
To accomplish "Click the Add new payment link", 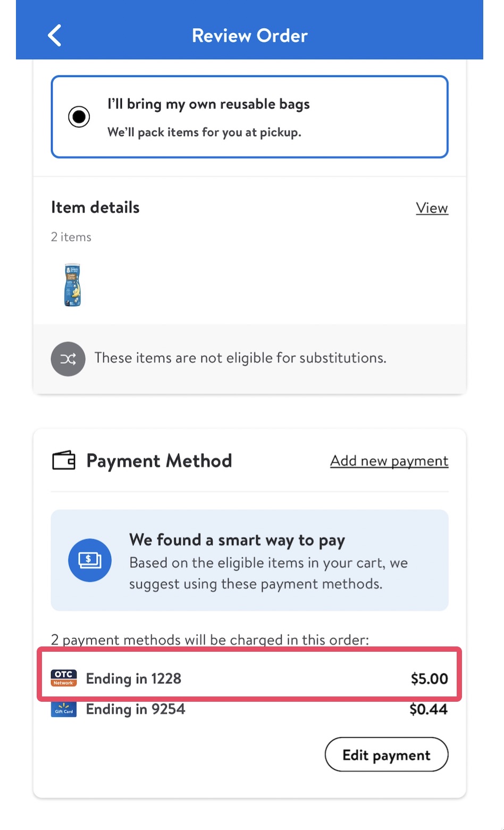I will click(389, 461).
